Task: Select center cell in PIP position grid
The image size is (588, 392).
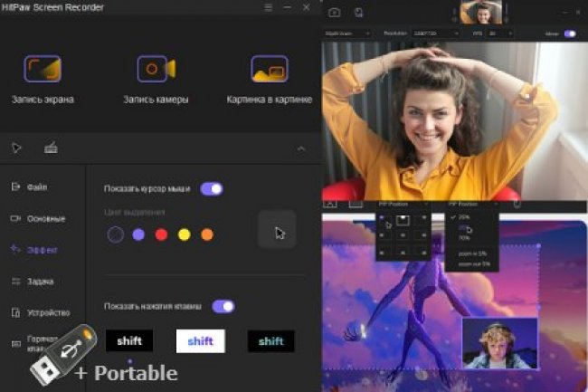Action: [403, 235]
